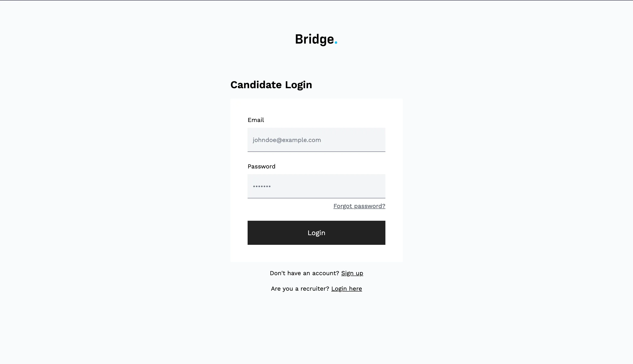Screen dimensions: 633x364
Task: Click the "Are you a recruiter?" text
Action: 300,289
